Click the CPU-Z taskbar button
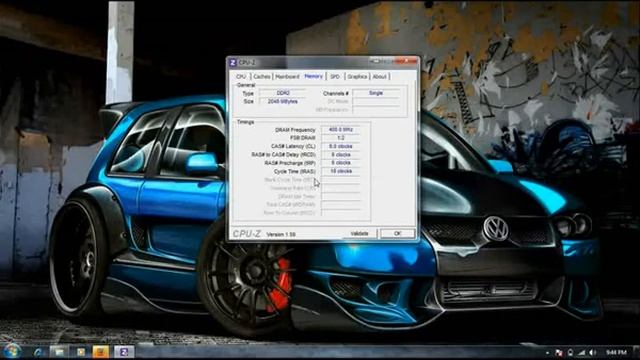Image resolution: width=640 pixels, height=360 pixels. pos(124,352)
